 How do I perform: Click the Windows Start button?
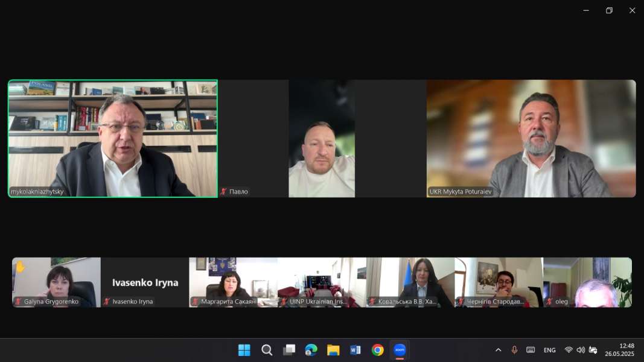coord(244,350)
